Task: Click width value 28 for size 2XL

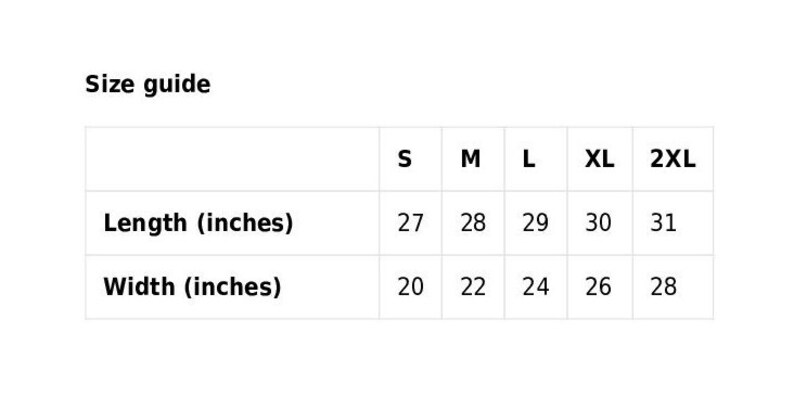Action: tap(663, 287)
